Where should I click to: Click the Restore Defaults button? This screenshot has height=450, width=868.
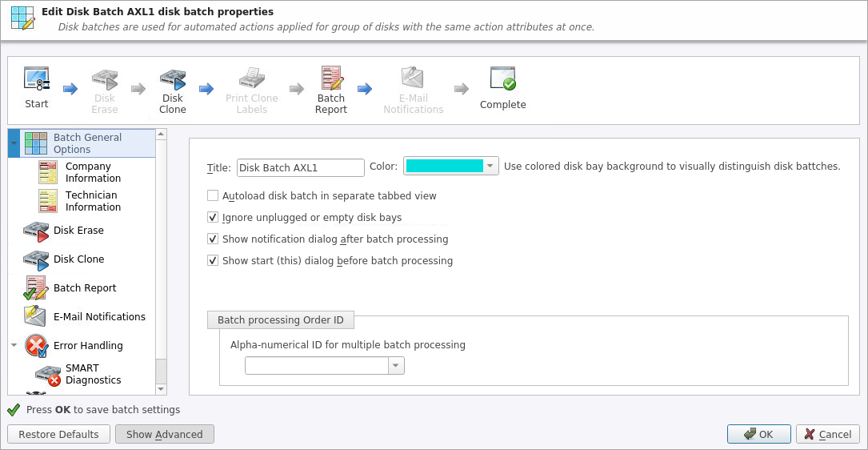(x=58, y=435)
